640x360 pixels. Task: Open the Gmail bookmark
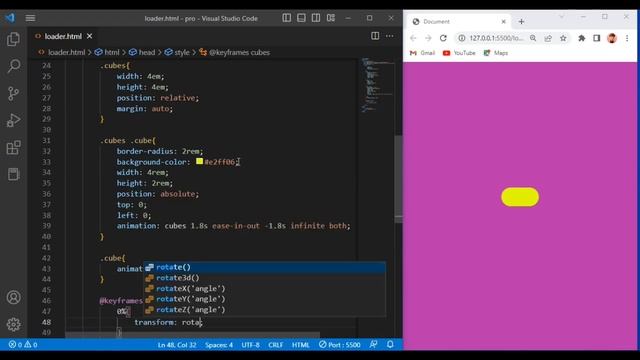pyautogui.click(x=422, y=53)
